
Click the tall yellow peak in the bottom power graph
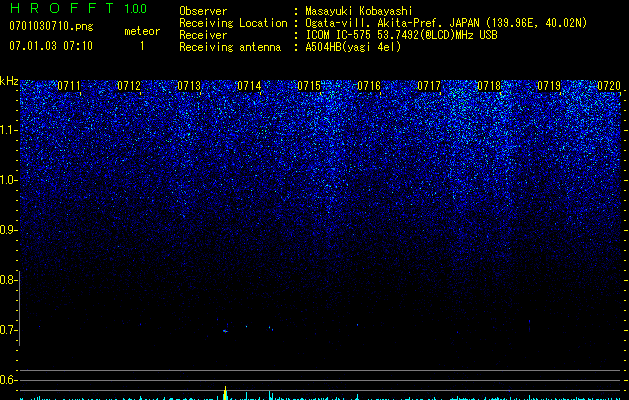(225, 393)
